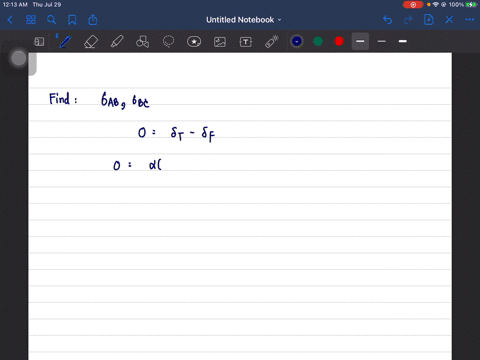Select the Laser pointer tool
The height and width of the screenshot is (360, 480).
[272, 42]
